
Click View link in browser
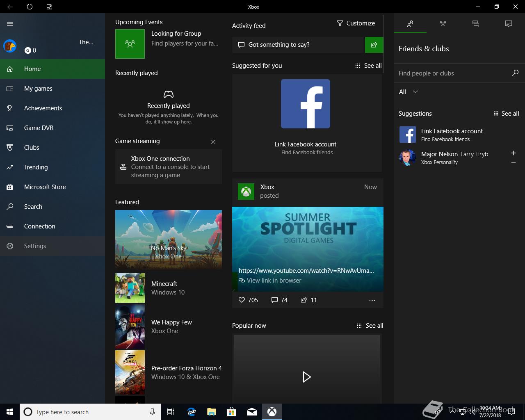pos(270,281)
